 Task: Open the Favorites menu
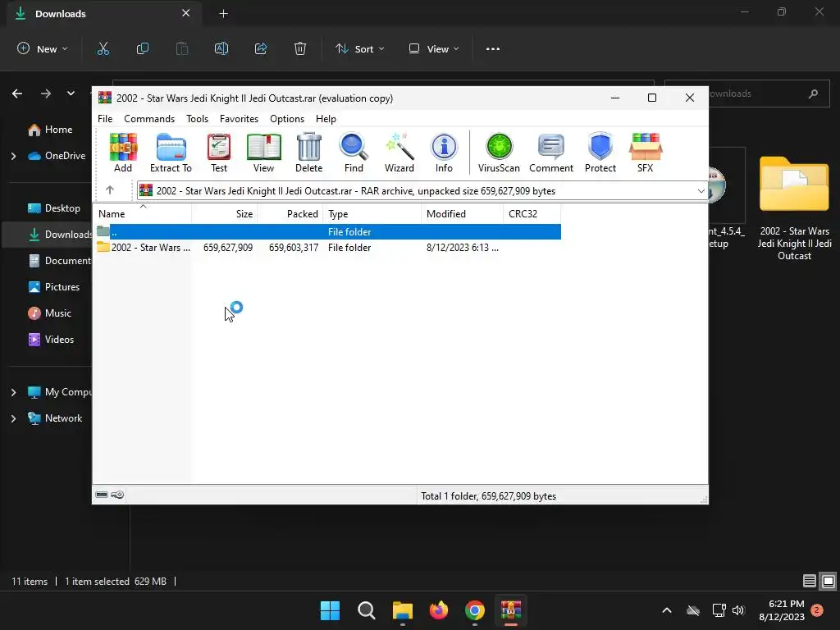coord(239,119)
